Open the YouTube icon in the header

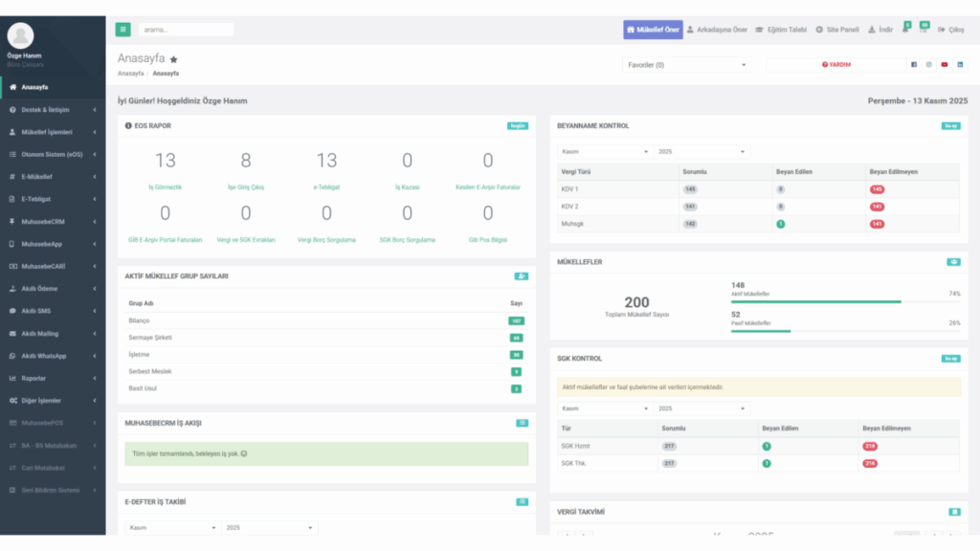pos(945,64)
